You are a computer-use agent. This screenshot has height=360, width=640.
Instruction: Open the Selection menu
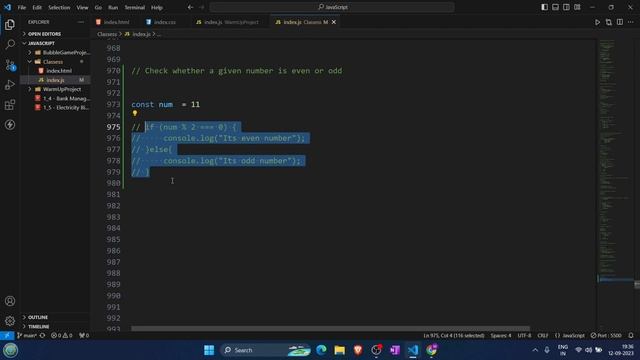[x=59, y=7]
